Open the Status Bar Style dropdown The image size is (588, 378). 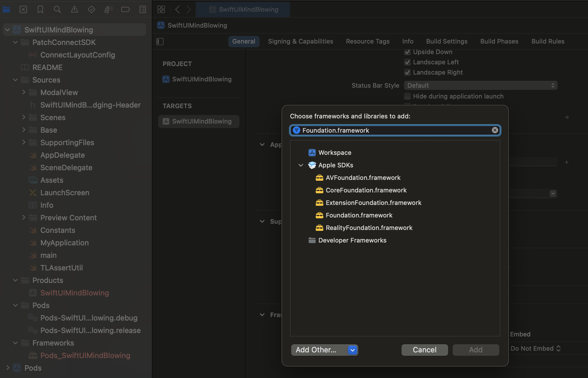coord(481,85)
